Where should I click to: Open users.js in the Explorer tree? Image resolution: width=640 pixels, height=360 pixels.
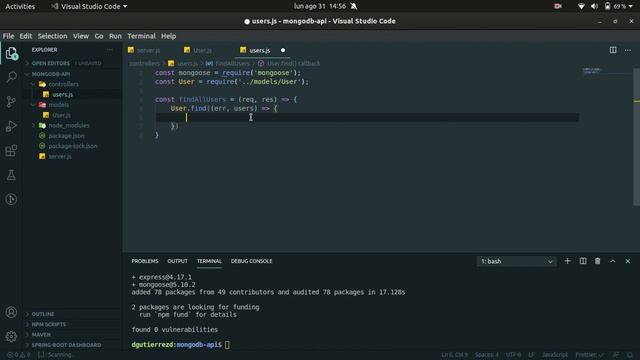[x=62, y=94]
